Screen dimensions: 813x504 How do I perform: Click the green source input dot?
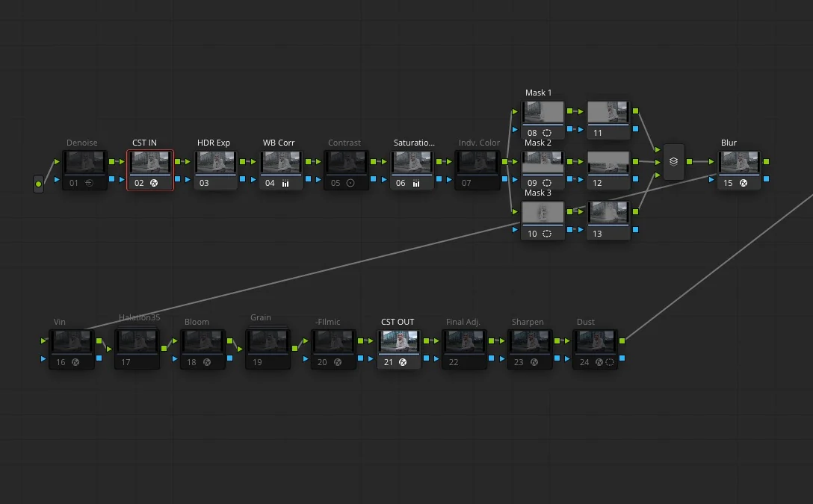tap(38, 184)
